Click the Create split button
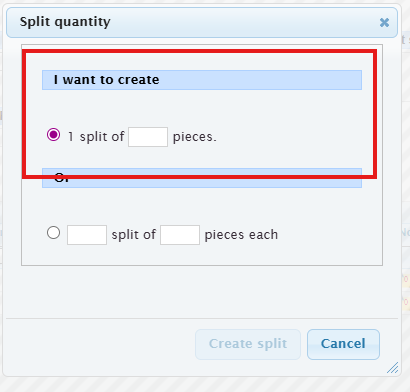This screenshot has width=410, height=392. [248, 344]
